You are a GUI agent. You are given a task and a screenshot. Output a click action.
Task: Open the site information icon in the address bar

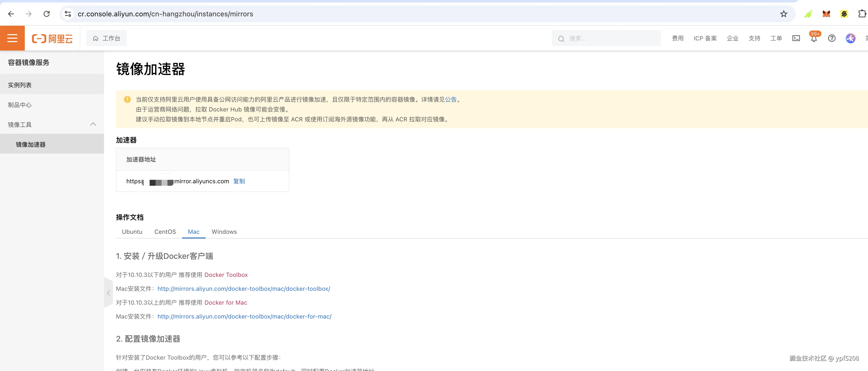pyautogui.click(x=68, y=14)
